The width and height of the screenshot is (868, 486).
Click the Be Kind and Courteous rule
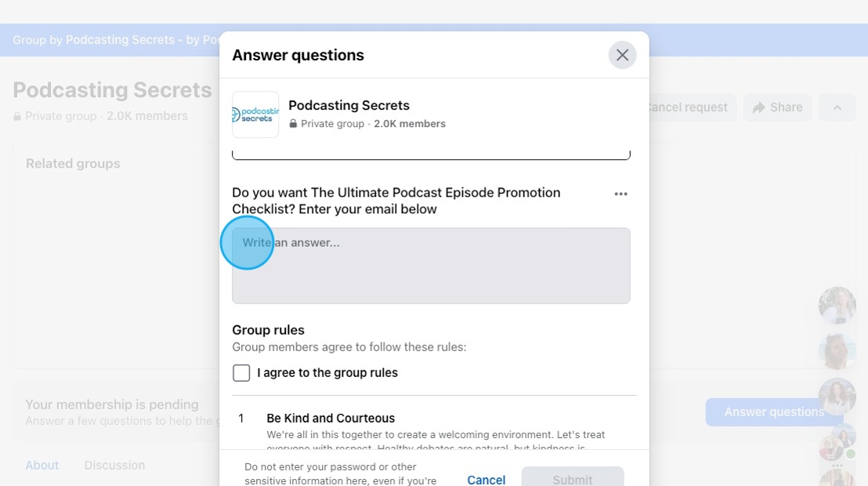coord(331,418)
